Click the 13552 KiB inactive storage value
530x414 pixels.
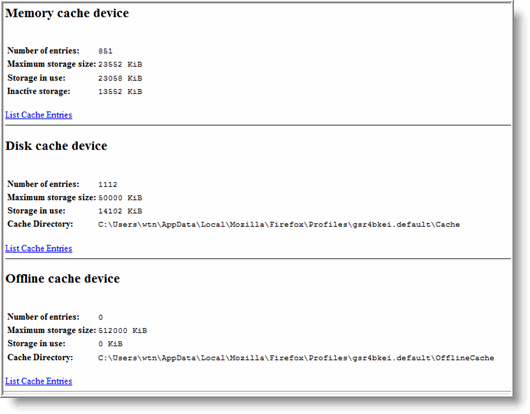120,92
